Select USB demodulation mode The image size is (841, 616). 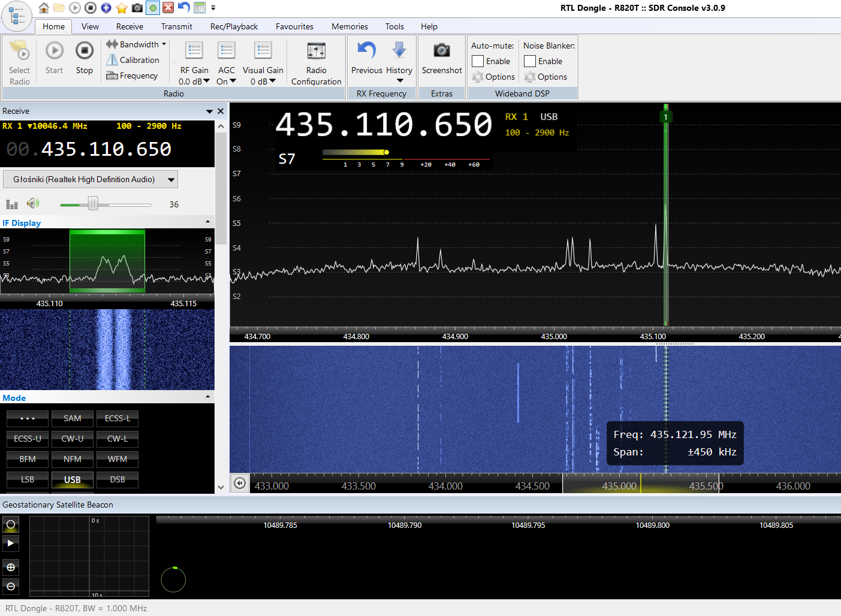(73, 479)
